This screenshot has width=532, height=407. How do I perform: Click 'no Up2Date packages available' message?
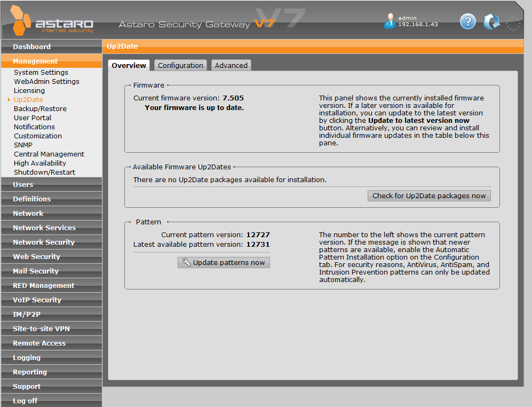[229, 179]
